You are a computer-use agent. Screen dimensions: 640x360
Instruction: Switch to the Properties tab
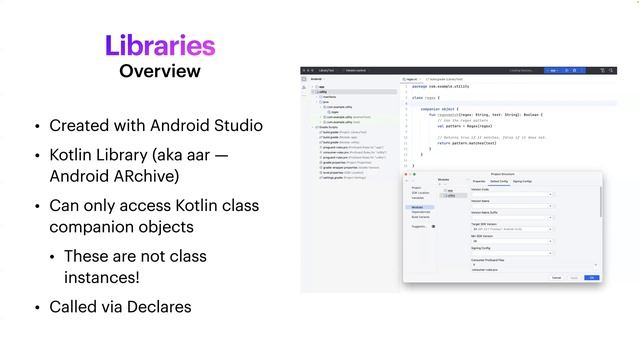click(x=479, y=181)
